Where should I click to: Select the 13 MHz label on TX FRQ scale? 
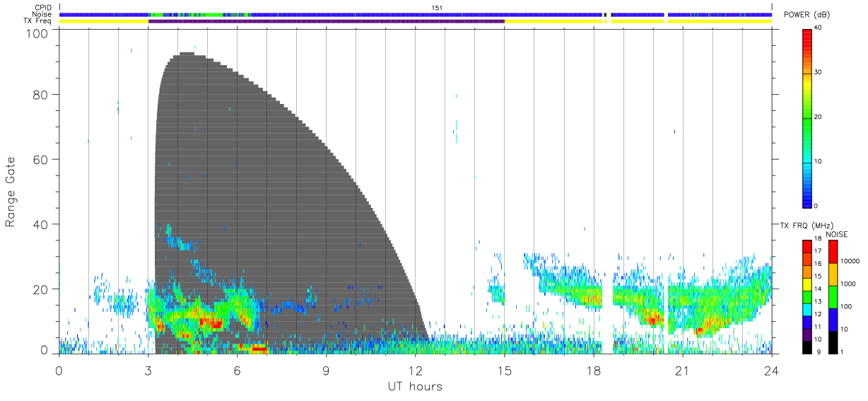tap(818, 302)
